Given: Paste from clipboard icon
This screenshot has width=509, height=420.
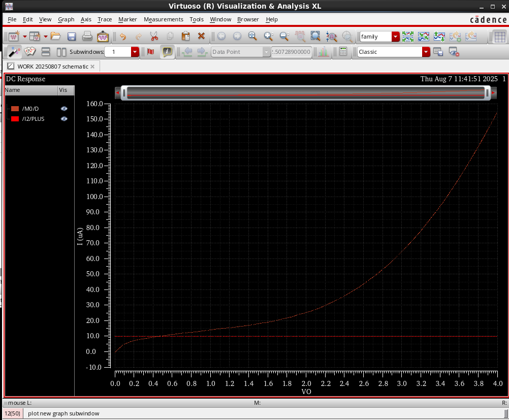Looking at the screenshot, I should point(185,37).
